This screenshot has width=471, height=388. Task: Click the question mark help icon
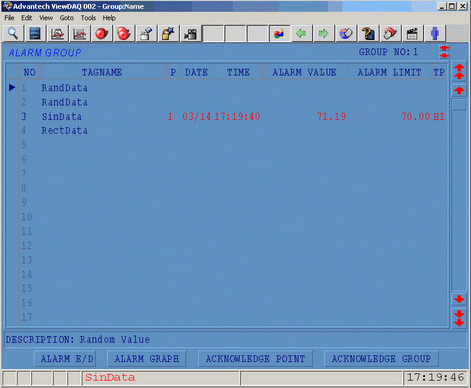point(368,33)
